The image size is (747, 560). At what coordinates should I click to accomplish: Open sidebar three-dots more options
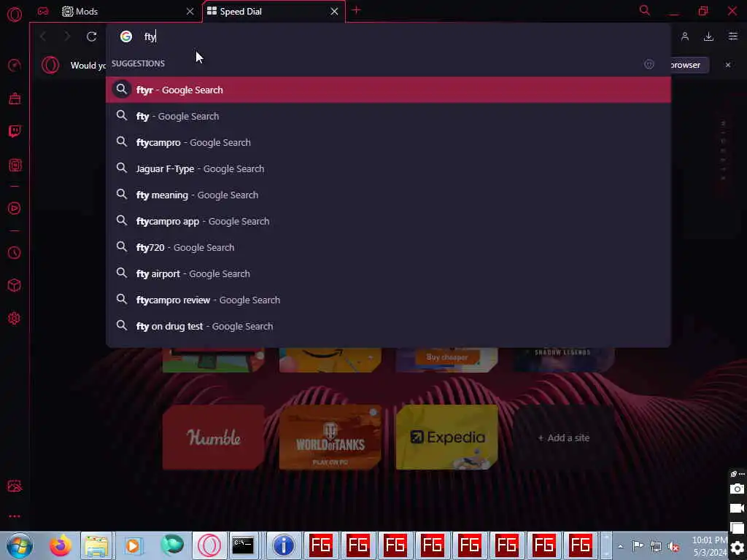15,516
